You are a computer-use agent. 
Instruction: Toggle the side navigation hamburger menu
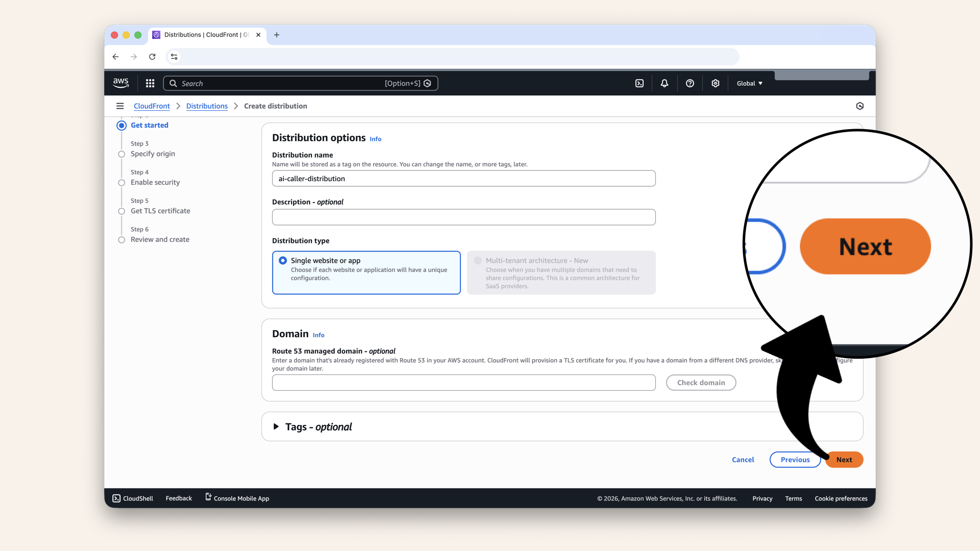coord(120,106)
